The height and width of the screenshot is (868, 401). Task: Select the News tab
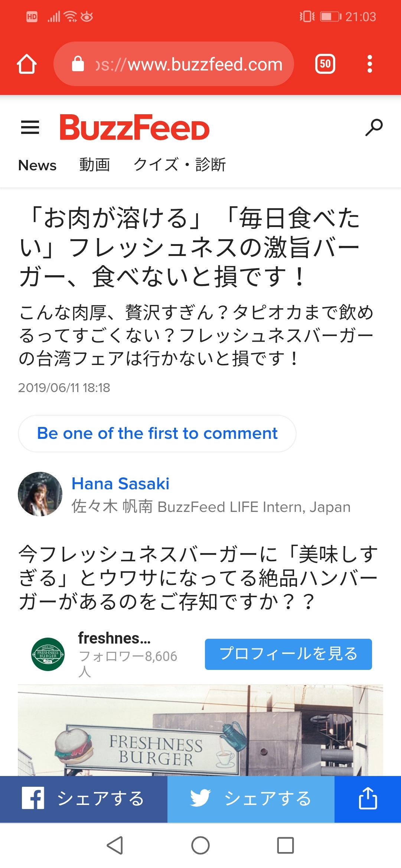[x=38, y=165]
